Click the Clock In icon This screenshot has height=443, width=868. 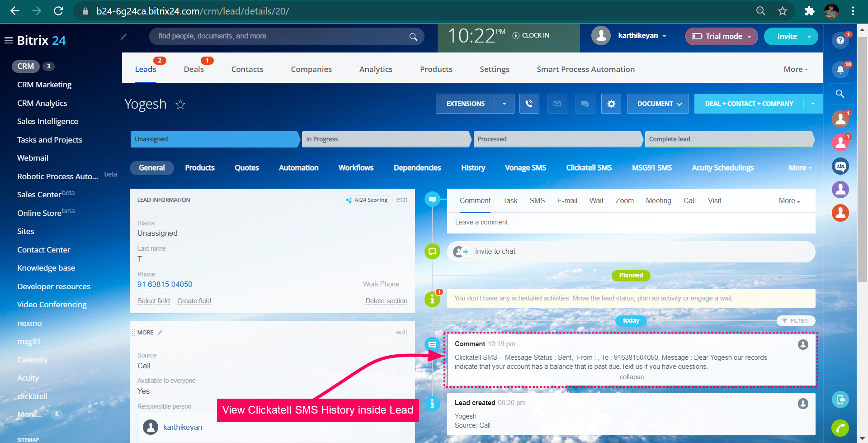click(x=515, y=35)
